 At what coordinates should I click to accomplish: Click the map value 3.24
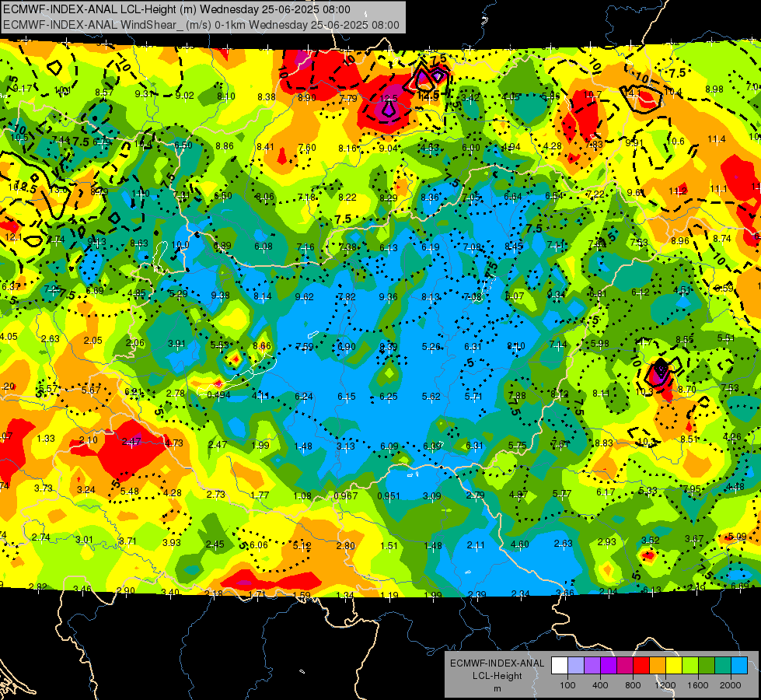click(86, 490)
